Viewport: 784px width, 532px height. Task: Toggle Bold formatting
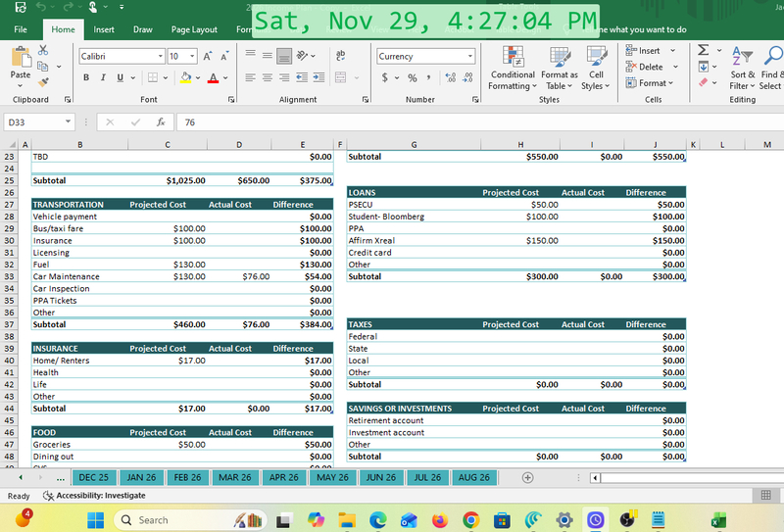click(x=86, y=77)
